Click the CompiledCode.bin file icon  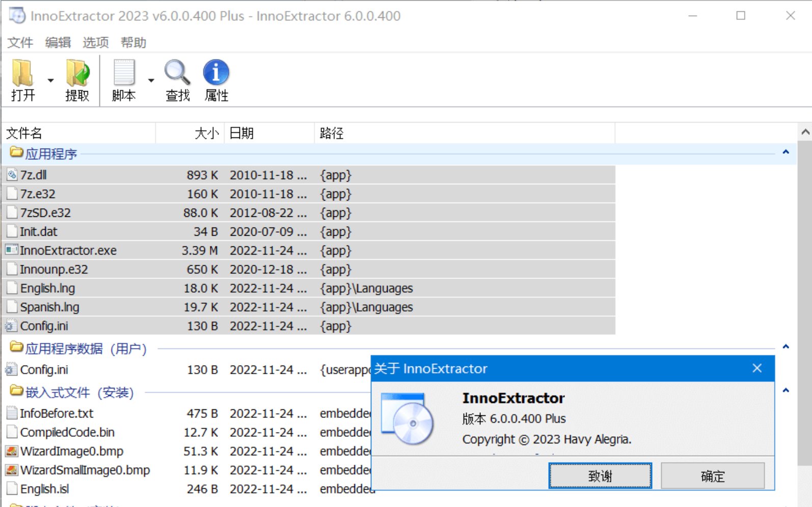[12, 432]
